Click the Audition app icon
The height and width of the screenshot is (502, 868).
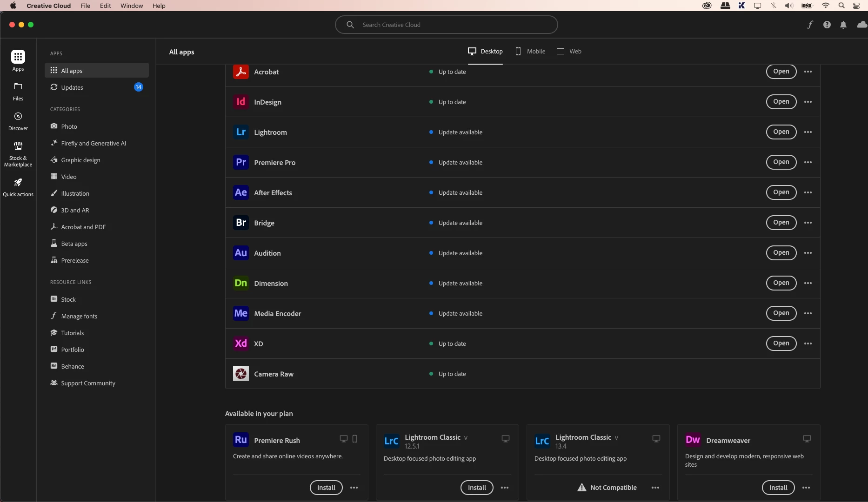click(241, 253)
